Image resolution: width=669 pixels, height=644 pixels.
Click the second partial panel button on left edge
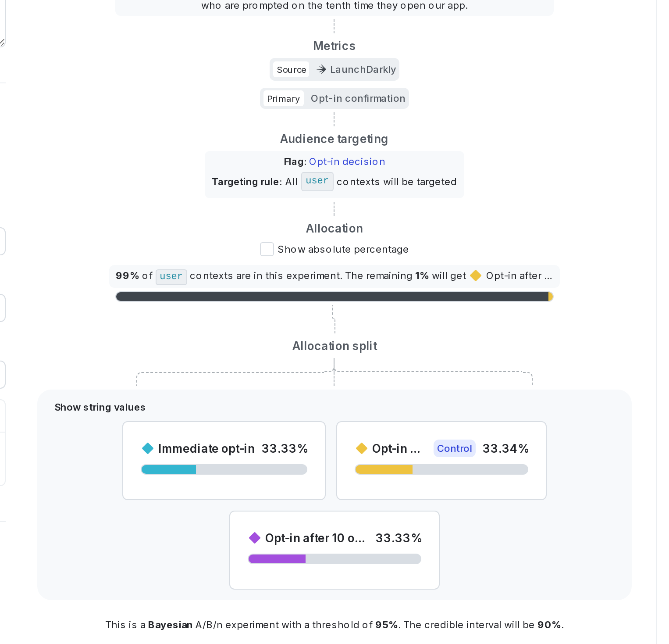tap(2, 308)
